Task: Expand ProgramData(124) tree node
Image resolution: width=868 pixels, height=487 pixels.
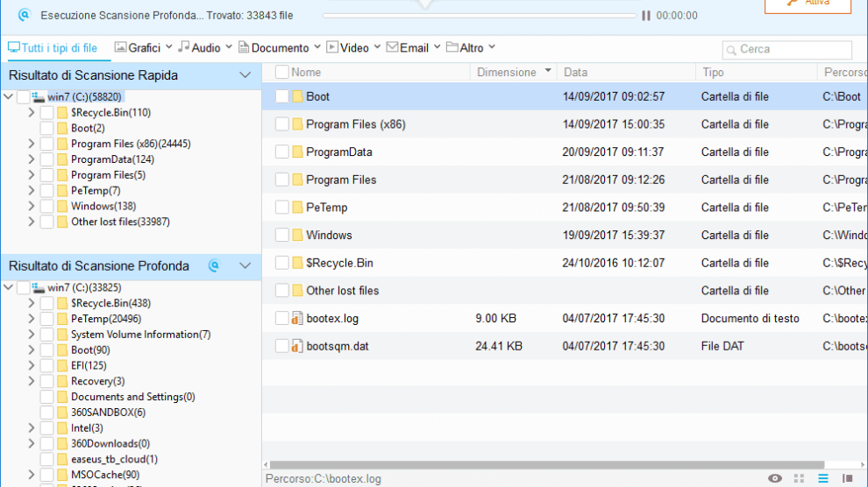Action: tap(32, 159)
